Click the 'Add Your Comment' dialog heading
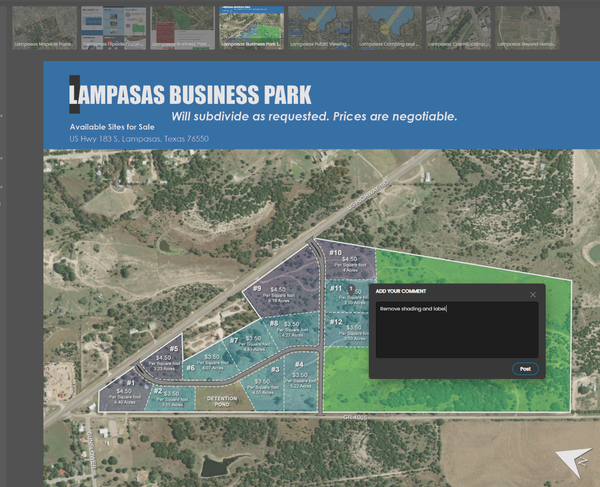The image size is (600, 487). (x=401, y=291)
